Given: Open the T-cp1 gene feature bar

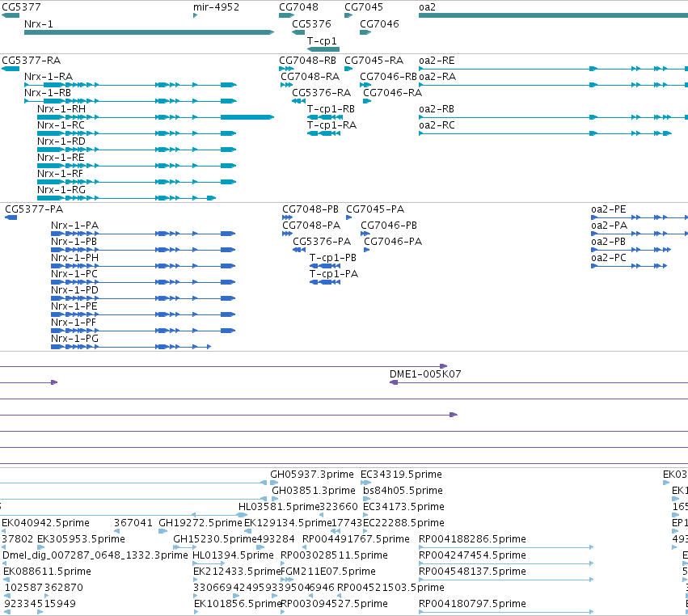Looking at the screenshot, I should [323, 49].
